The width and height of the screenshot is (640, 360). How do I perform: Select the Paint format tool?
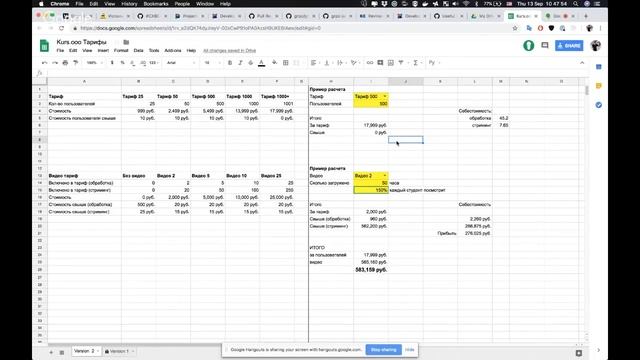pyautogui.click(x=76, y=63)
